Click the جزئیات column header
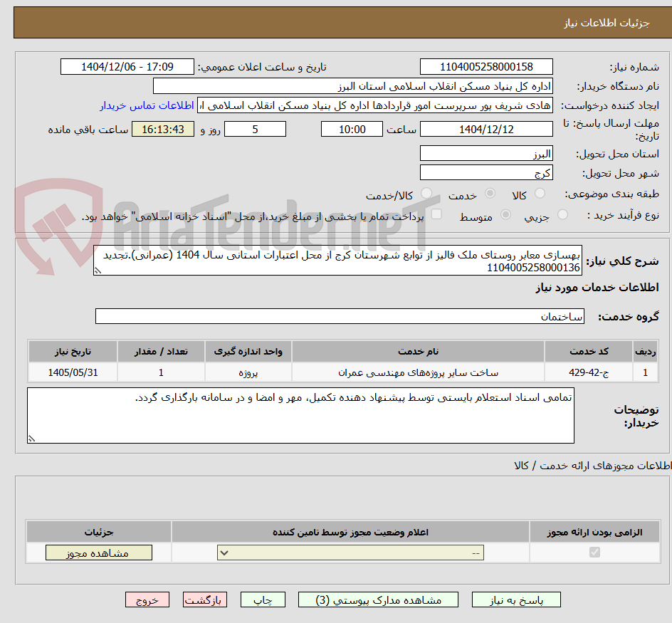672x623 pixels. (98, 532)
